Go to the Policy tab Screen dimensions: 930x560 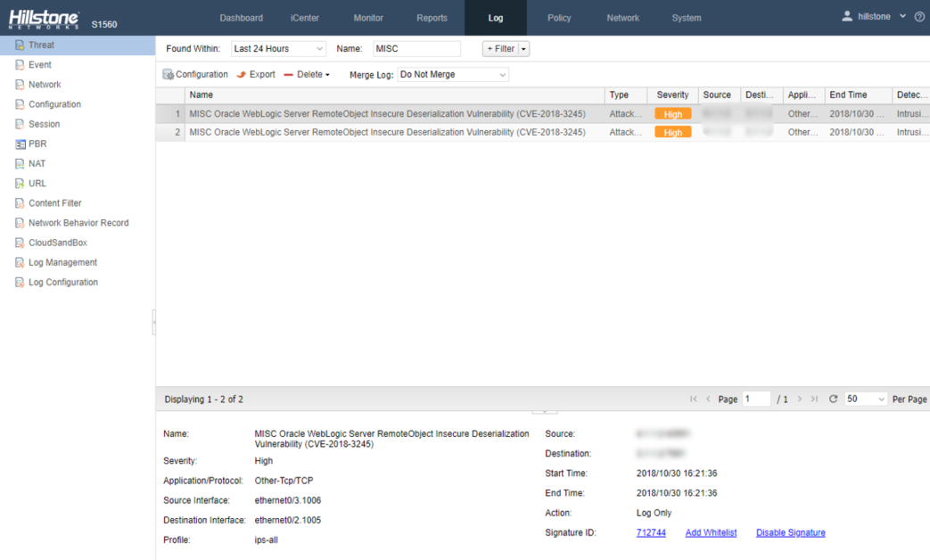coord(559,18)
